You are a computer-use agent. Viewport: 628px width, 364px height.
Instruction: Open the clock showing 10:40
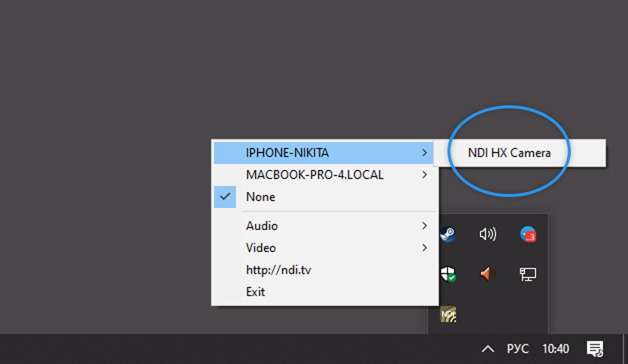click(556, 349)
